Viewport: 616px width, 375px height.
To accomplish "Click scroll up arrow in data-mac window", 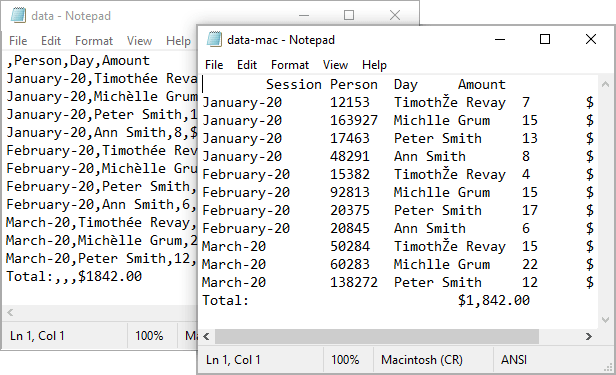I will [605, 84].
